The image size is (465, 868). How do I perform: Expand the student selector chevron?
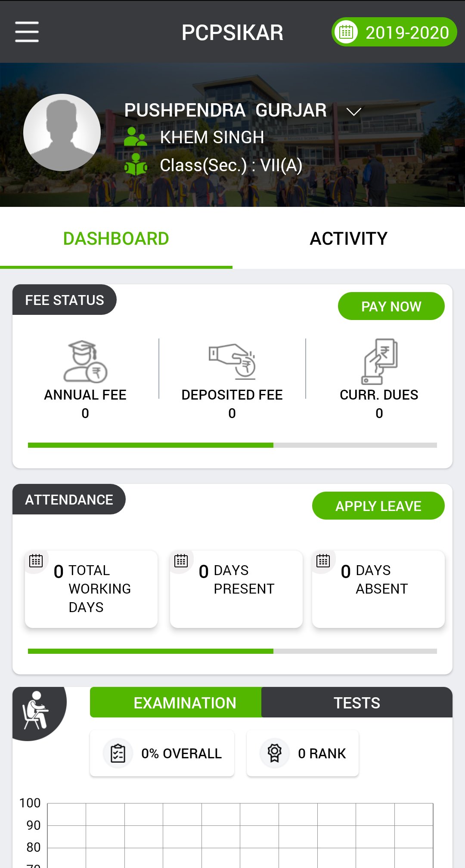pyautogui.click(x=353, y=112)
